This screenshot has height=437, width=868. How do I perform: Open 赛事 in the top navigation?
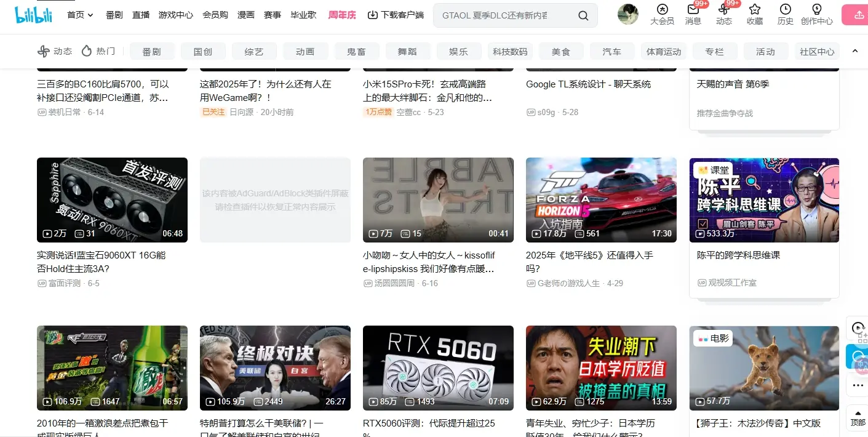click(273, 15)
